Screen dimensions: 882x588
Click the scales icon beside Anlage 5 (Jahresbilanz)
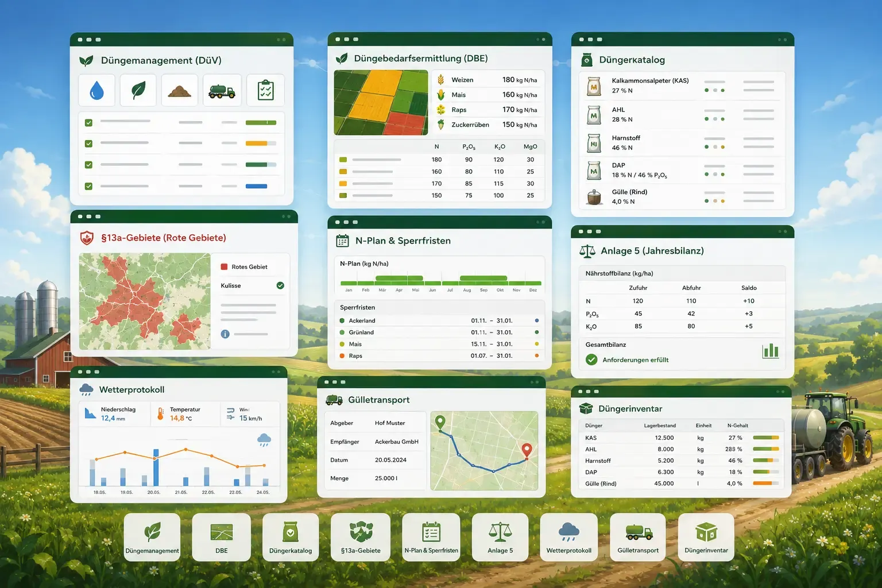click(x=587, y=251)
